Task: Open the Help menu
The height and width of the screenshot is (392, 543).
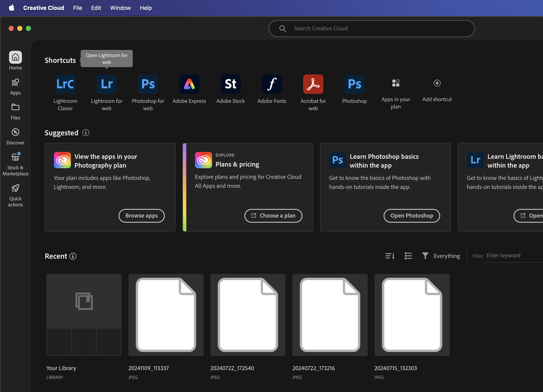Action: 146,8
